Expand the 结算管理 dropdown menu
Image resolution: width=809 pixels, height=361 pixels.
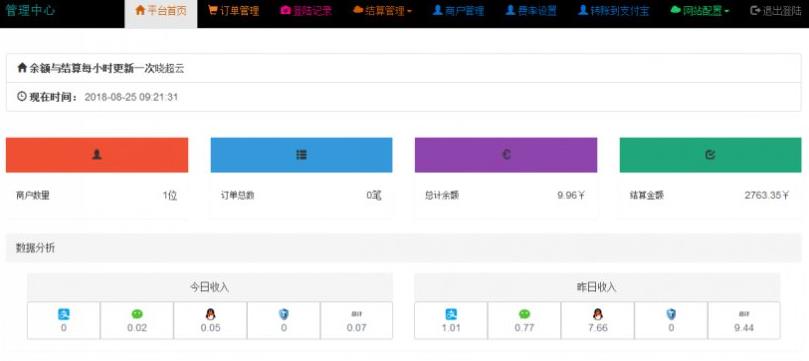(x=382, y=10)
